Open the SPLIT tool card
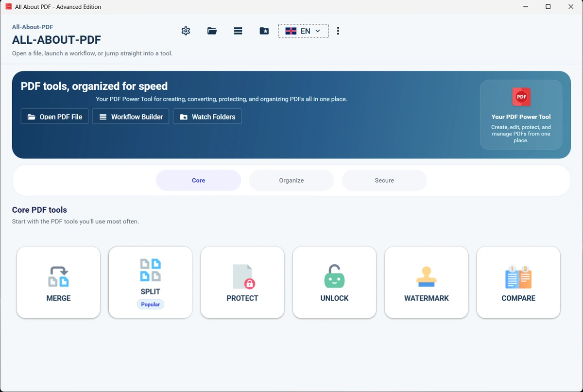The image size is (583, 392). click(150, 282)
